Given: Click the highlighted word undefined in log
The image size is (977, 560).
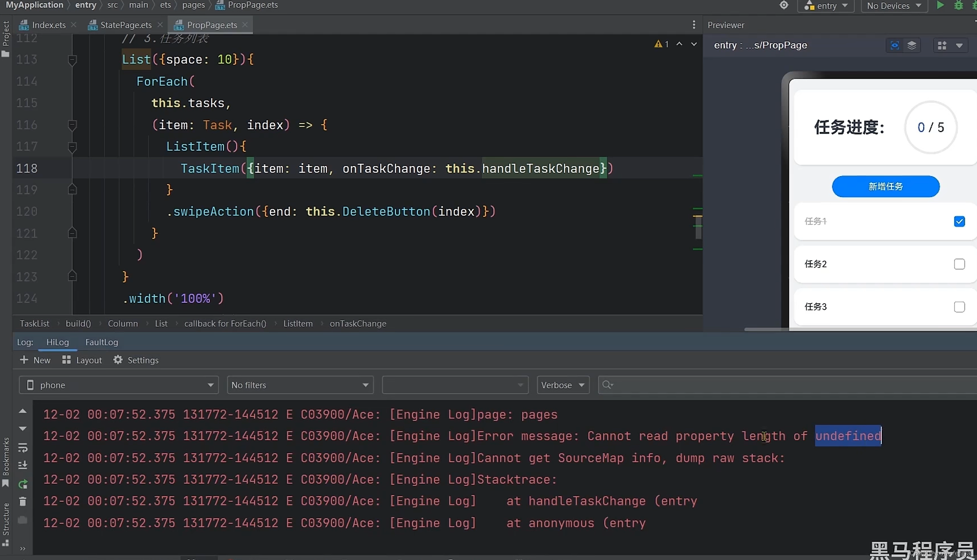Looking at the screenshot, I should pos(848,436).
